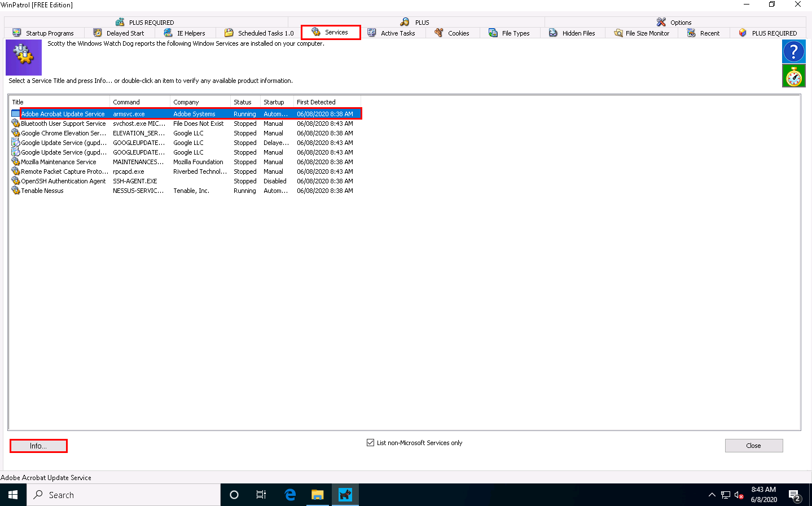The image size is (812, 506).
Task: Switch to File Size Monitor tab
Action: coord(642,33)
